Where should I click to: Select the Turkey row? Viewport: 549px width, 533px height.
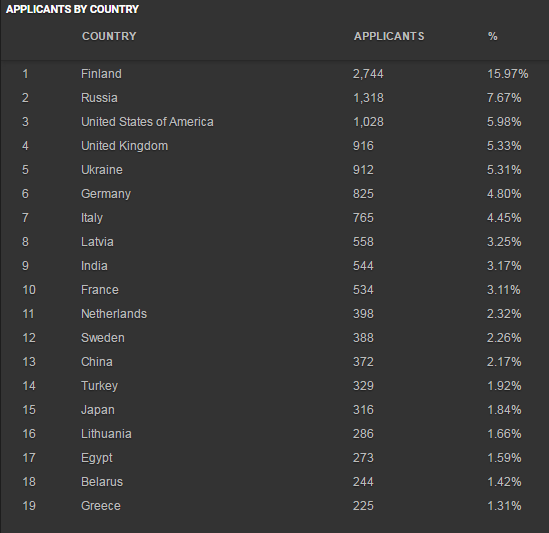click(x=274, y=386)
